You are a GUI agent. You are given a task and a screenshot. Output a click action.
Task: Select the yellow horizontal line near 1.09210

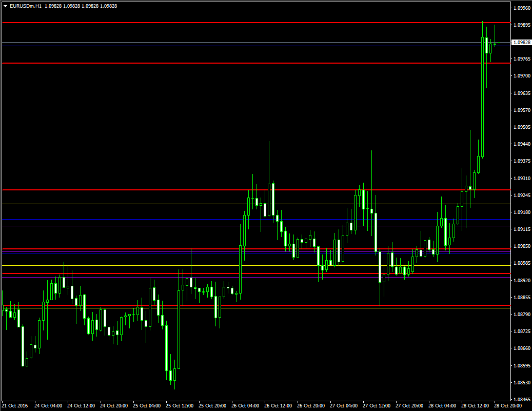(256, 204)
